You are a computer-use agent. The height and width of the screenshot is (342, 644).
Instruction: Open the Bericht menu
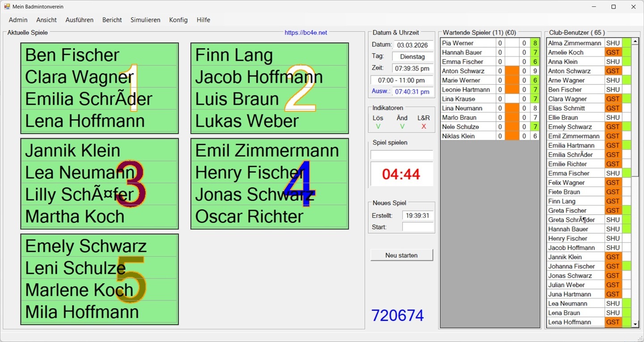[112, 20]
